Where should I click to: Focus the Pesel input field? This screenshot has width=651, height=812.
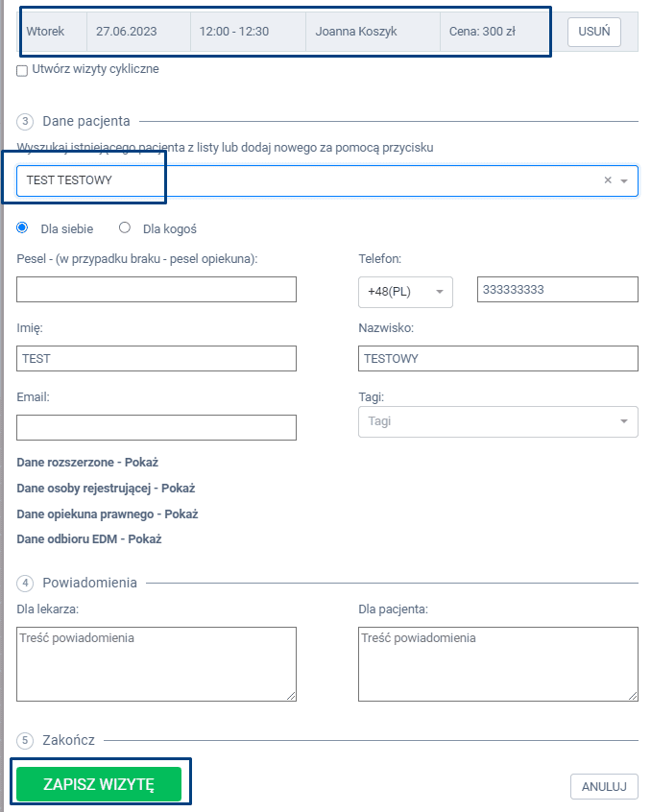[157, 290]
